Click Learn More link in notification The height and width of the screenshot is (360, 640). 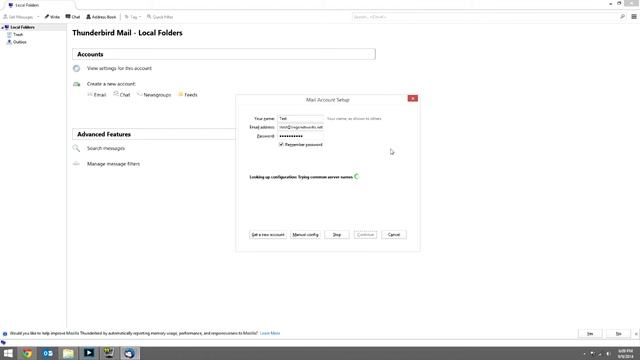270,333
